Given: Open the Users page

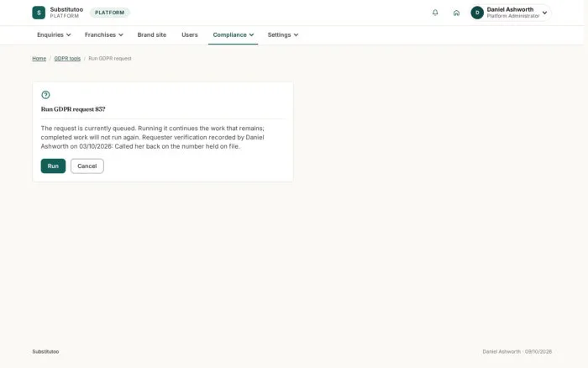Looking at the screenshot, I should click(x=189, y=35).
